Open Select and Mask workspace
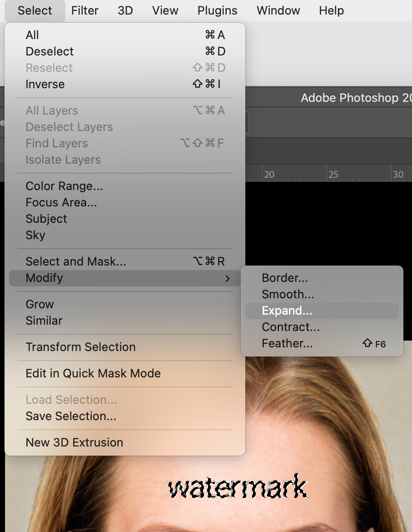 coord(124,261)
